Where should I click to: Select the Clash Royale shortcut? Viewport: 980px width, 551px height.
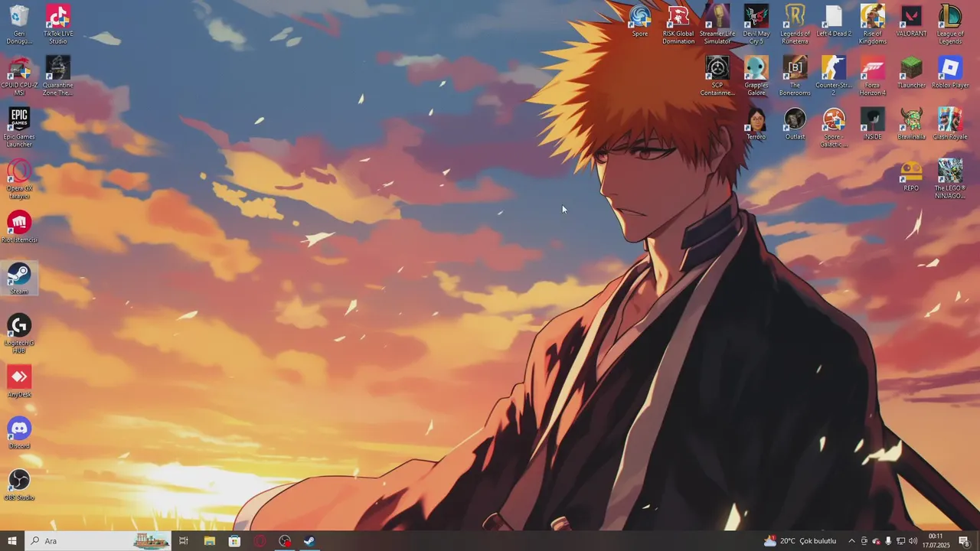tap(950, 123)
